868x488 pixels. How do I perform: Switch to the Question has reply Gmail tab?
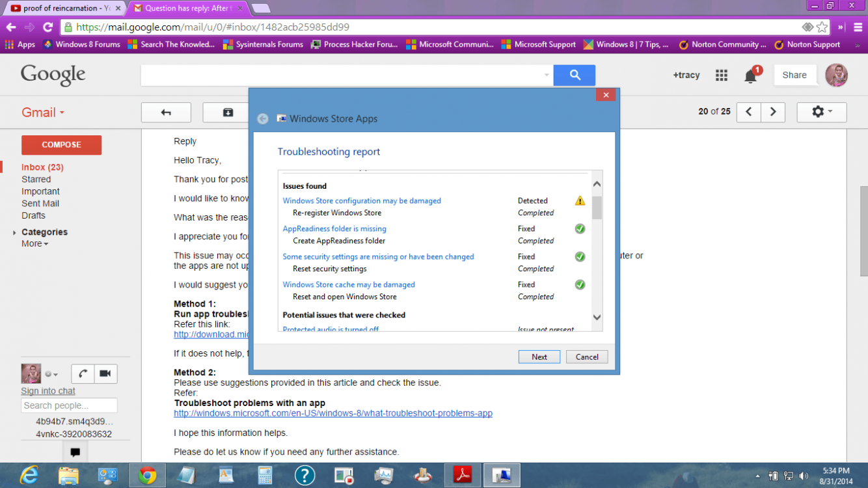tap(187, 8)
